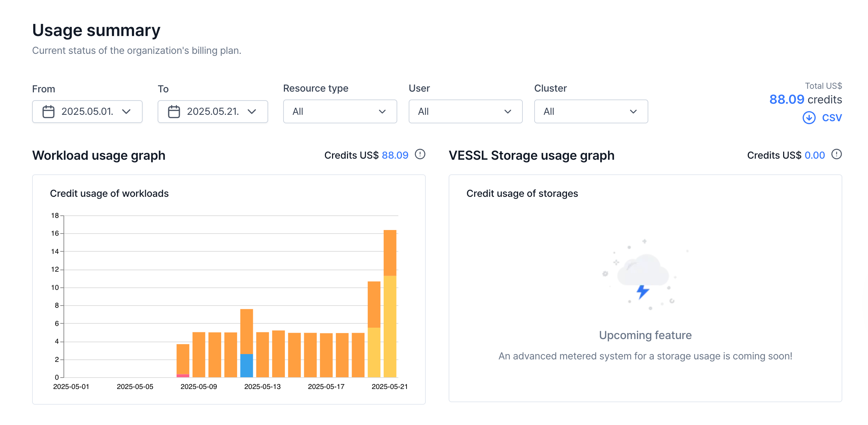
Task: Click the pink segment in first bar
Action: point(183,375)
